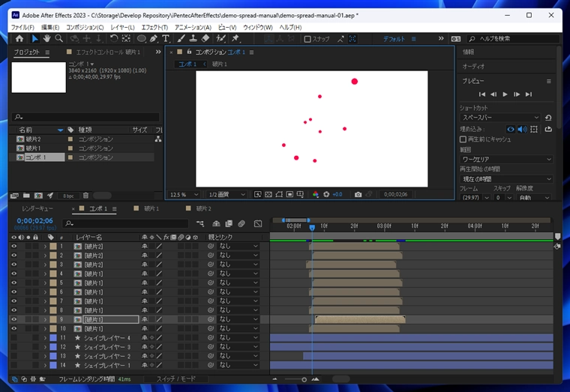This screenshot has width=570, height=392.
Task: Toggle the Snap checkbox in toolbar
Action: [x=307, y=39]
